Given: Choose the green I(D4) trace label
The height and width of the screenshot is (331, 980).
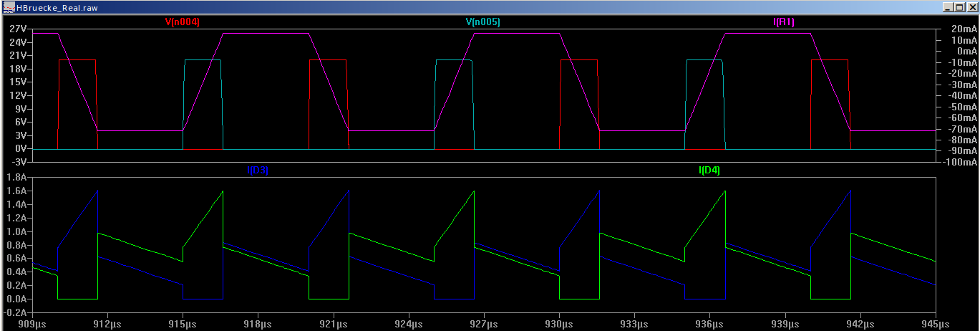Looking at the screenshot, I should pos(709,170).
